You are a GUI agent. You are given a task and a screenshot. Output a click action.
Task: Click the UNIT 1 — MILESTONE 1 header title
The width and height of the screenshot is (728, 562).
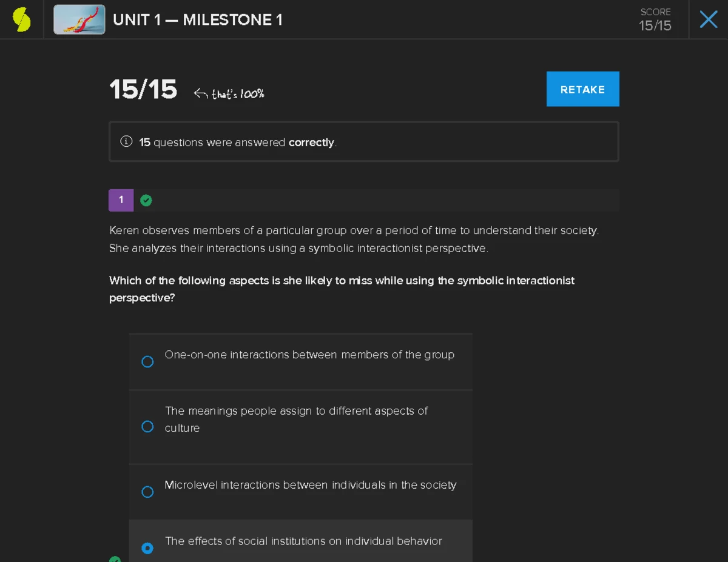coord(196,19)
